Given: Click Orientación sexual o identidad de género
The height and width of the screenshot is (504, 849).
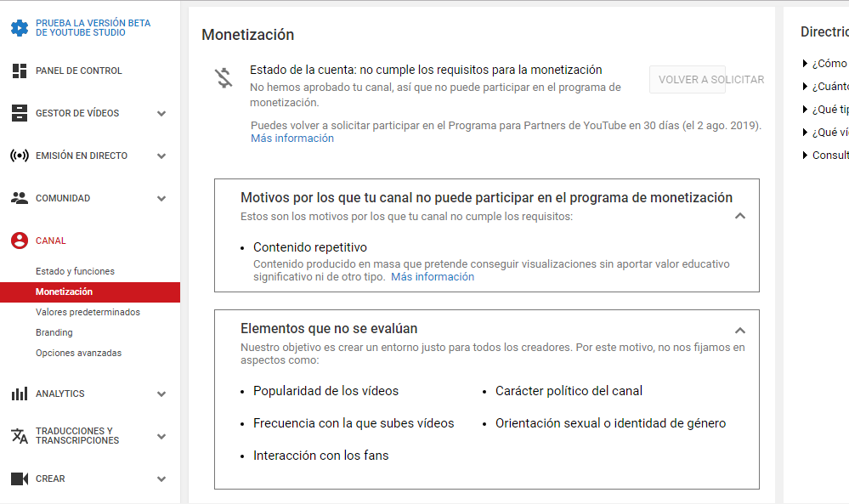Looking at the screenshot, I should pos(611,423).
